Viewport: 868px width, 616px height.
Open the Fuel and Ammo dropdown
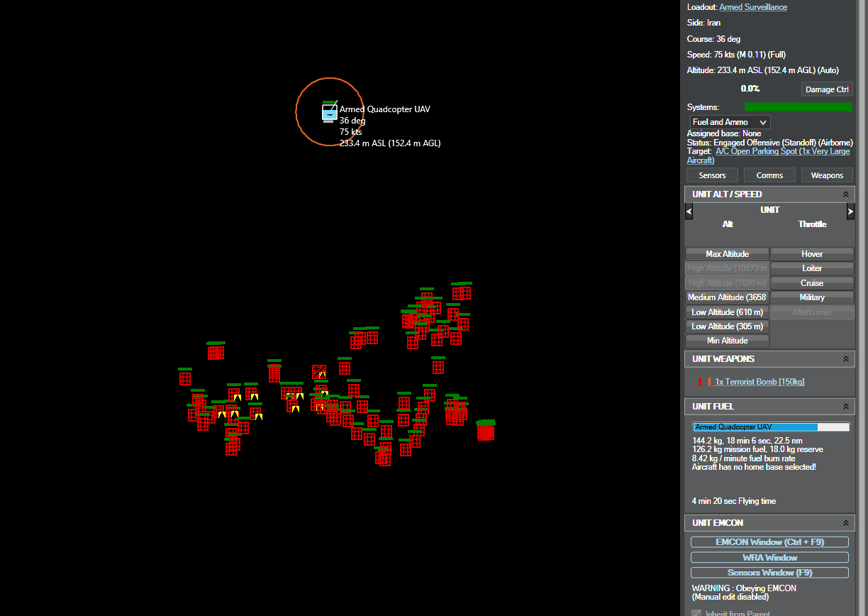(730, 122)
